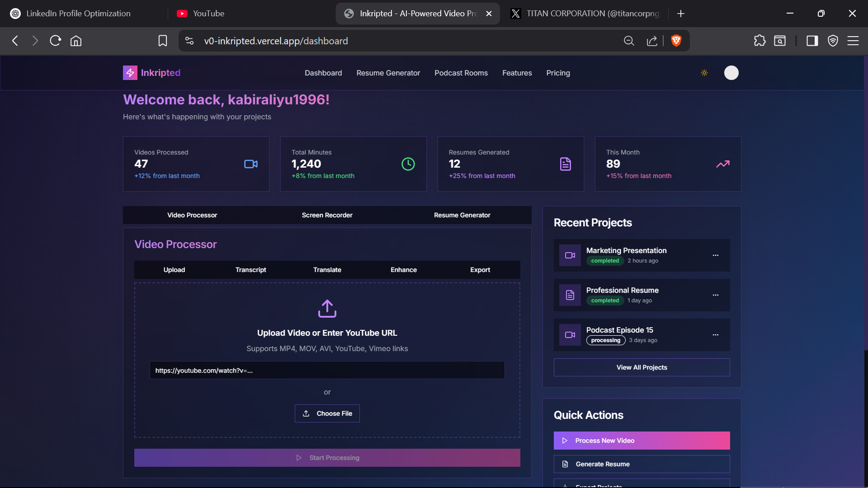Viewport: 868px width, 488px height.
Task: Click the tab search toolbar icon
Action: click(x=780, y=41)
